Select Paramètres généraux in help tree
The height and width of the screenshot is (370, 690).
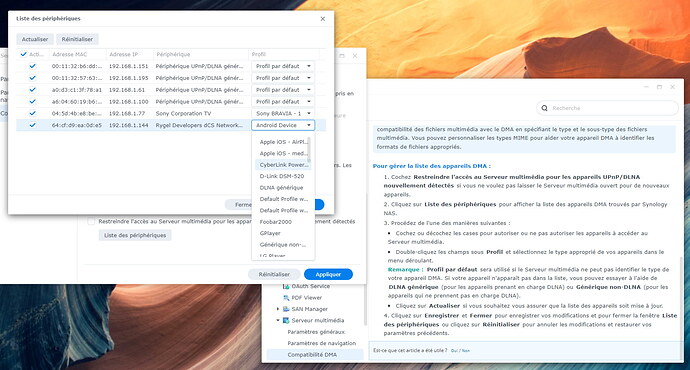point(316,332)
